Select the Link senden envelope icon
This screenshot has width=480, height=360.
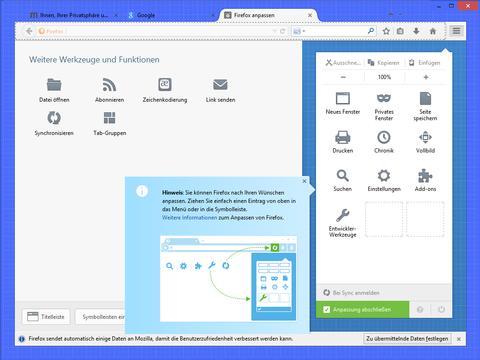click(220, 85)
